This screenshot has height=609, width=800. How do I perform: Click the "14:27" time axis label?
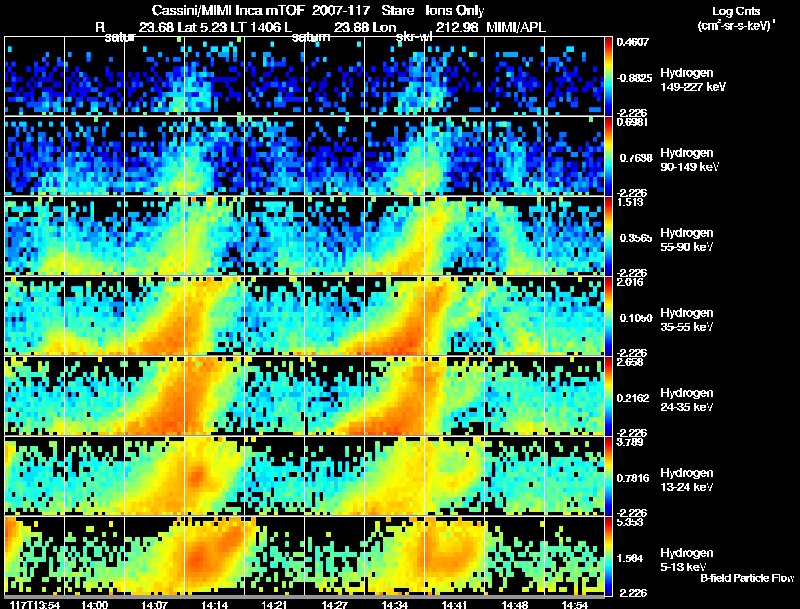[335, 605]
